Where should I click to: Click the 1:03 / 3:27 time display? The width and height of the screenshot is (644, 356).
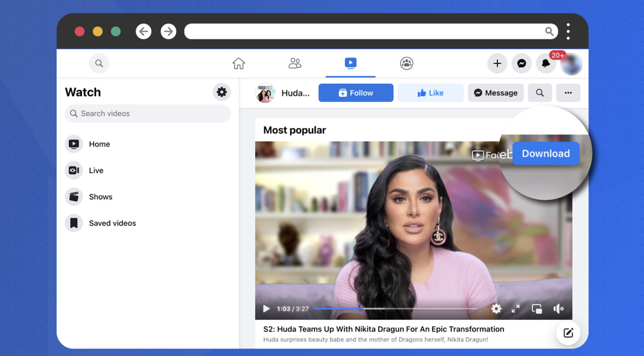[293, 309]
